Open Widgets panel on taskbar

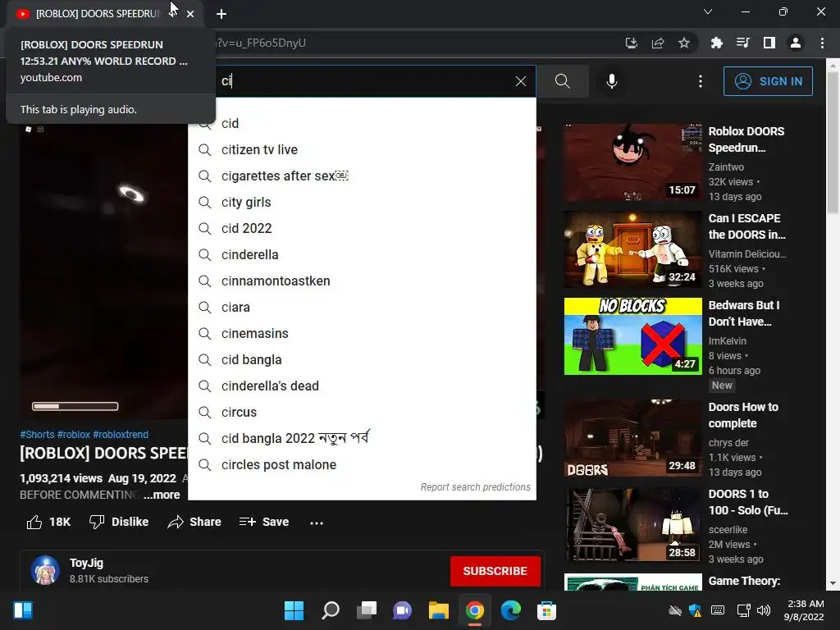tap(23, 610)
